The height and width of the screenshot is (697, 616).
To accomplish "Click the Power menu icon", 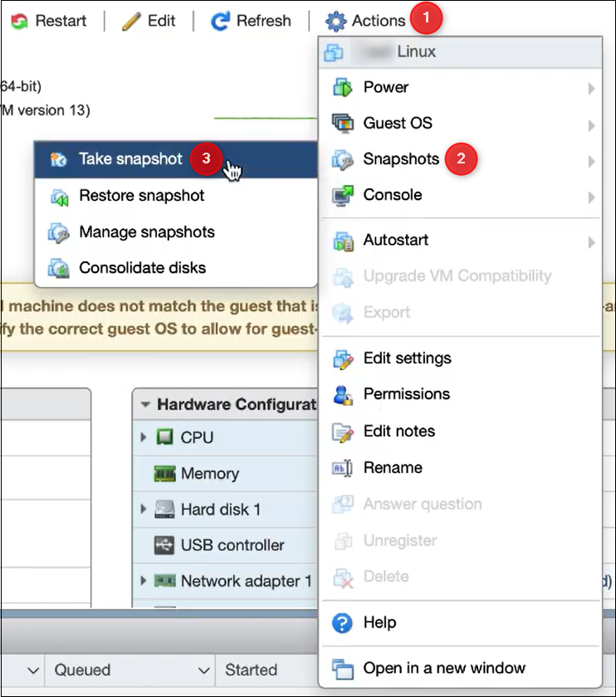I will [x=343, y=87].
